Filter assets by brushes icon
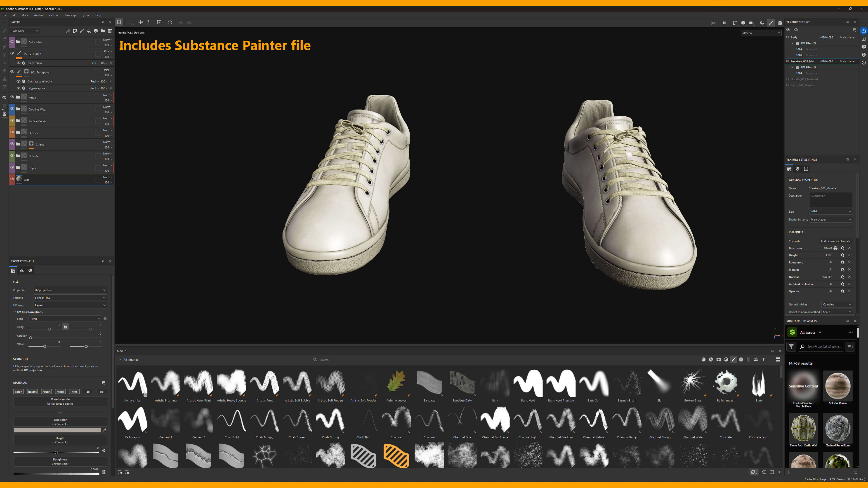 click(x=734, y=360)
